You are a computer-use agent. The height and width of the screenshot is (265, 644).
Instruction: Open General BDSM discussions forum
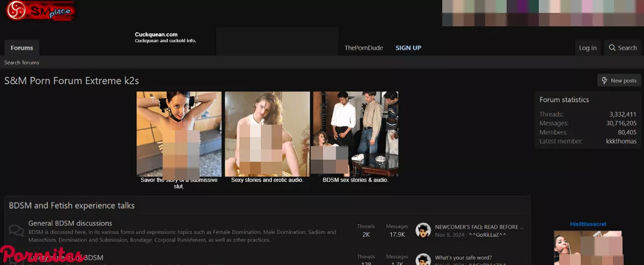coord(70,223)
